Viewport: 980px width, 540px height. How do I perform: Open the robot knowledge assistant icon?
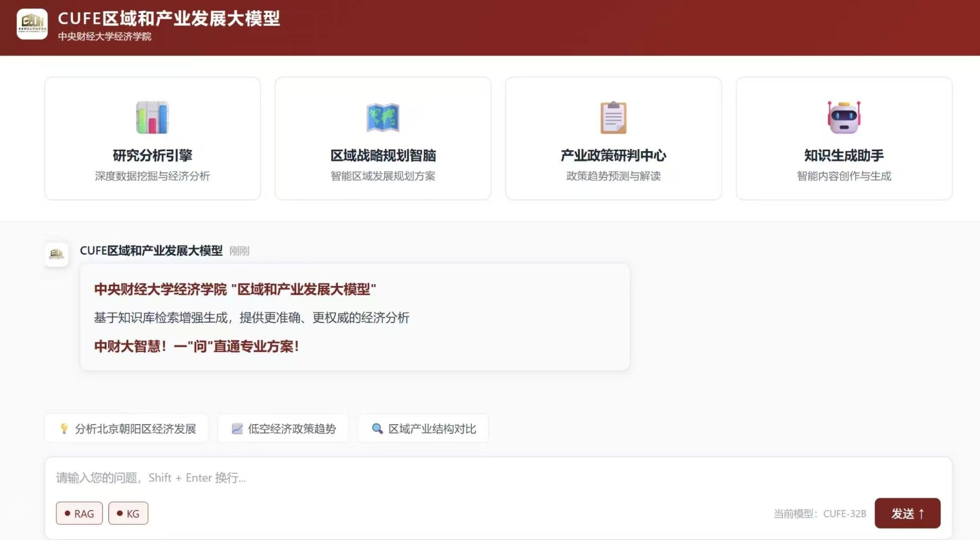click(844, 117)
